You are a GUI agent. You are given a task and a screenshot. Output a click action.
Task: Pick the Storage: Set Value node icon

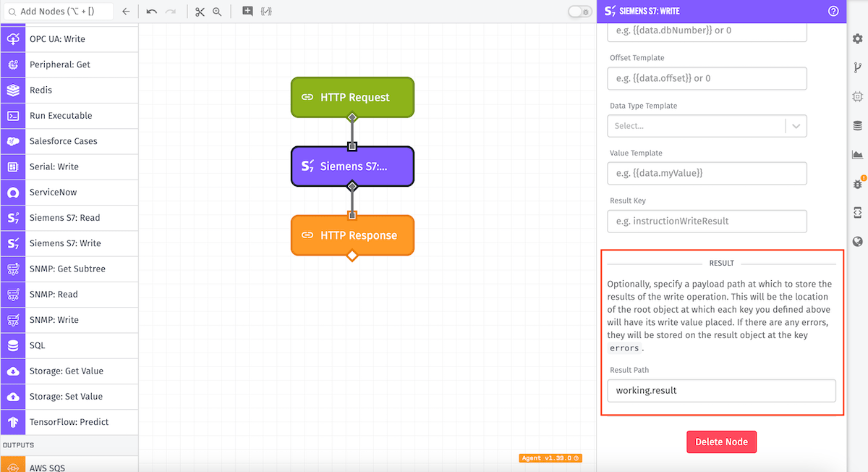(x=13, y=397)
